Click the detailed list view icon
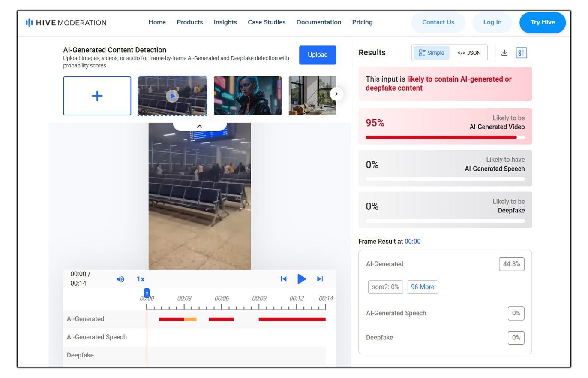The height and width of the screenshot is (378, 588). pyautogui.click(x=521, y=53)
